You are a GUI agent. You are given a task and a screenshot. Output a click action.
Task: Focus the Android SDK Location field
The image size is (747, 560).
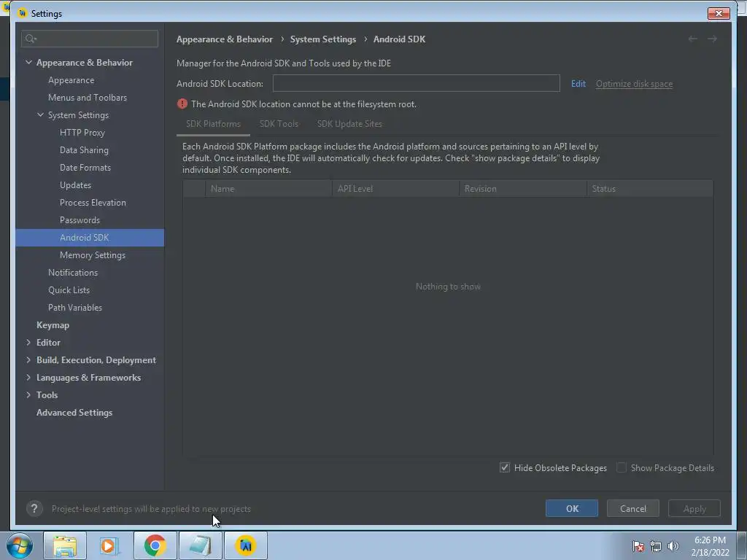click(417, 83)
